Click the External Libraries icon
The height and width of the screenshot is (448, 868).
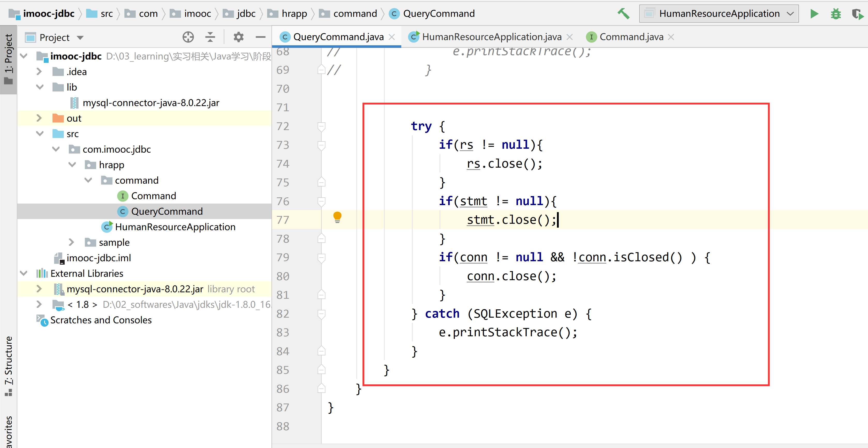pyautogui.click(x=42, y=273)
